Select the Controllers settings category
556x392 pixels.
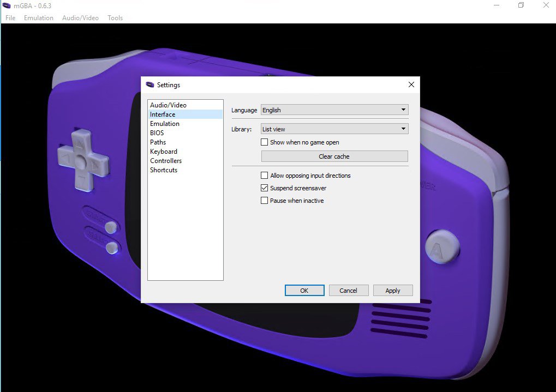185,160
